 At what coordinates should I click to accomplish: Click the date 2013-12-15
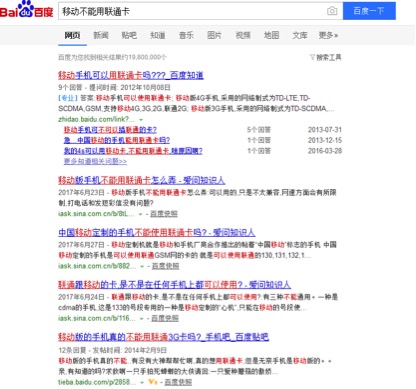point(325,140)
